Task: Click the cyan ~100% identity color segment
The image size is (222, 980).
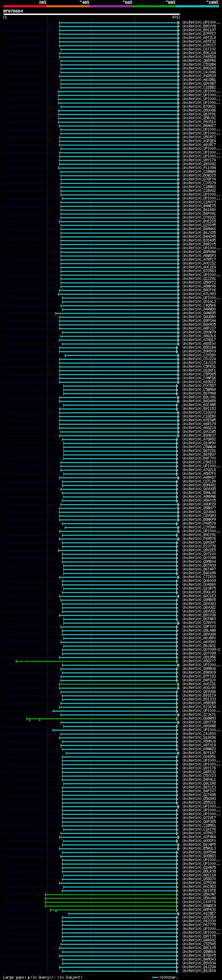Action: tap(197, 6)
